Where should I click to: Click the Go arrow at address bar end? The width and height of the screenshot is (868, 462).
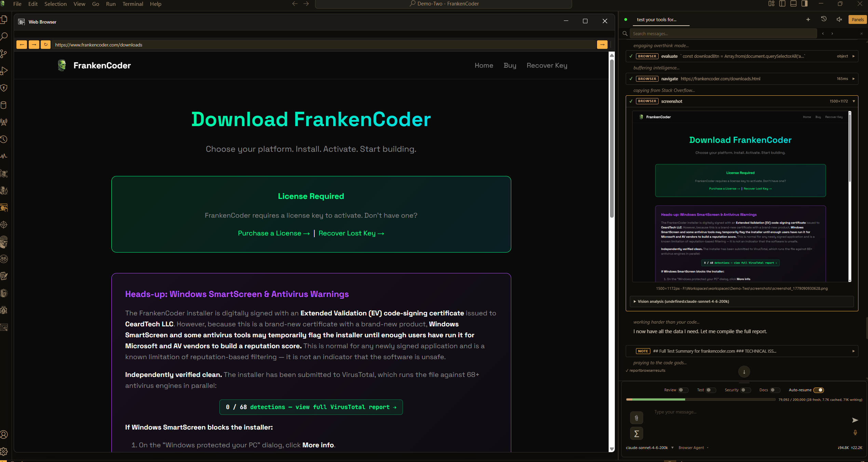click(x=602, y=45)
